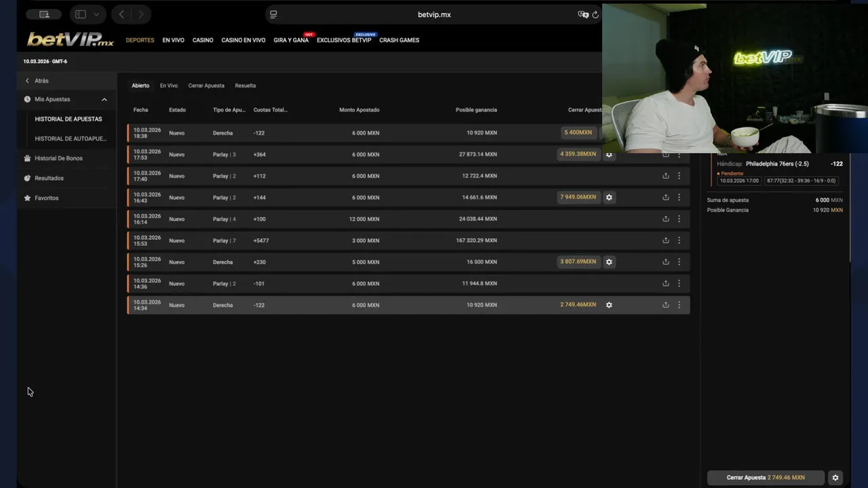This screenshot has width=868, height=488.
Task: Open Historial De Bonos
Action: 58,159
